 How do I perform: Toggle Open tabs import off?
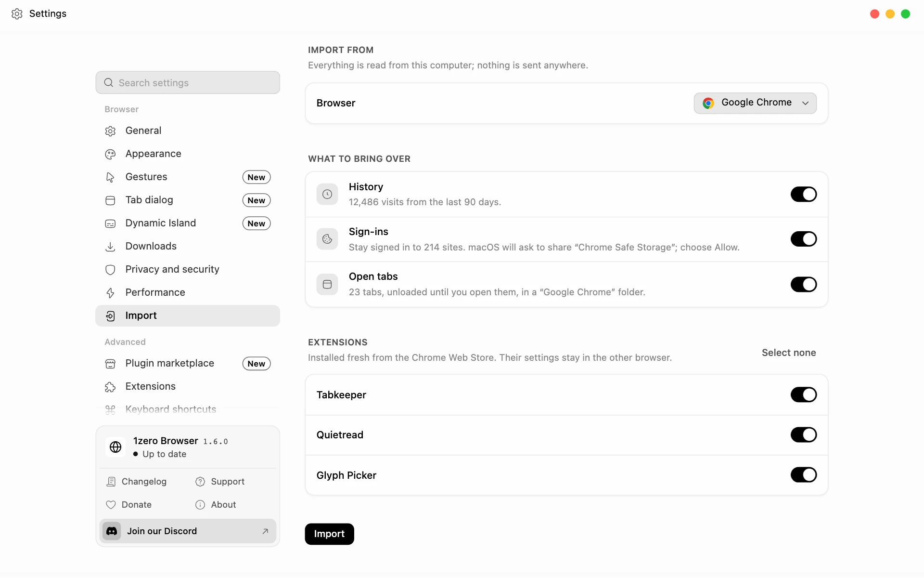(804, 284)
